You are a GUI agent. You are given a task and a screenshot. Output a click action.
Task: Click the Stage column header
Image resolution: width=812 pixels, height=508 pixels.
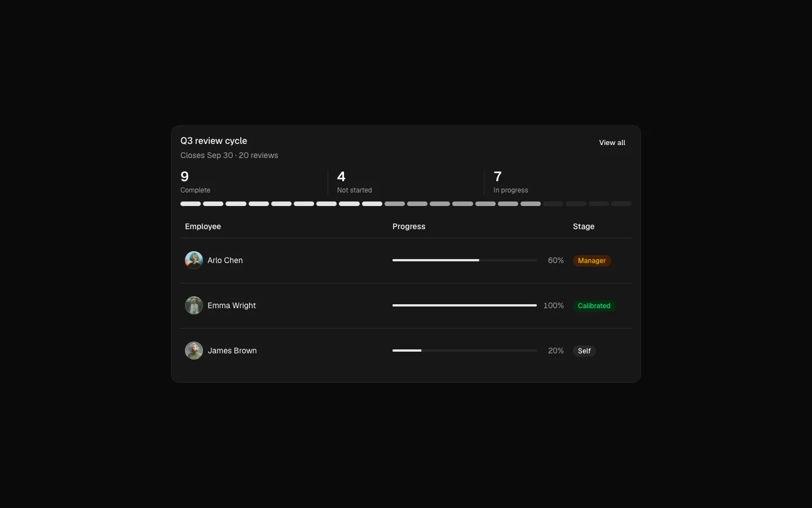click(584, 226)
